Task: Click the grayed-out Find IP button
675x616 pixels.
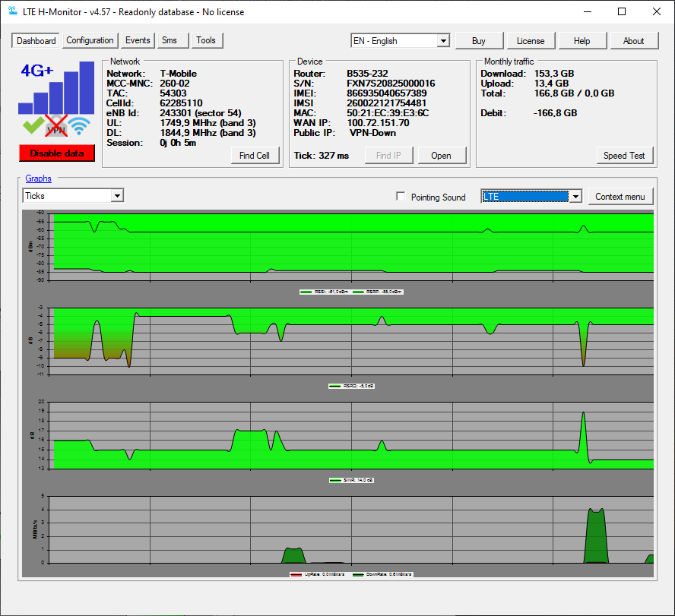Action: tap(388, 155)
